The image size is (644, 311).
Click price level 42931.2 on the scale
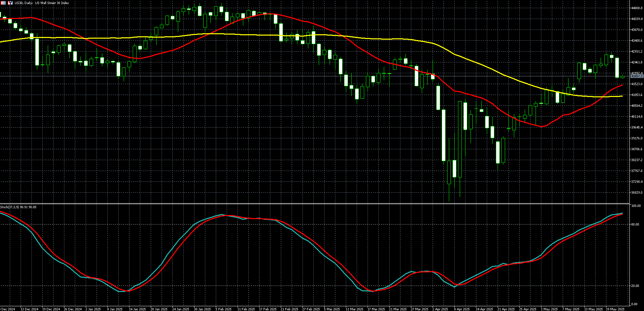[x=637, y=52]
